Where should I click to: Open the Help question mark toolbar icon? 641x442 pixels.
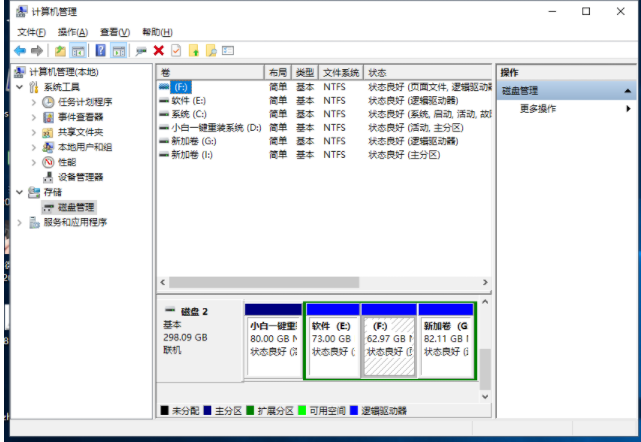click(101, 51)
